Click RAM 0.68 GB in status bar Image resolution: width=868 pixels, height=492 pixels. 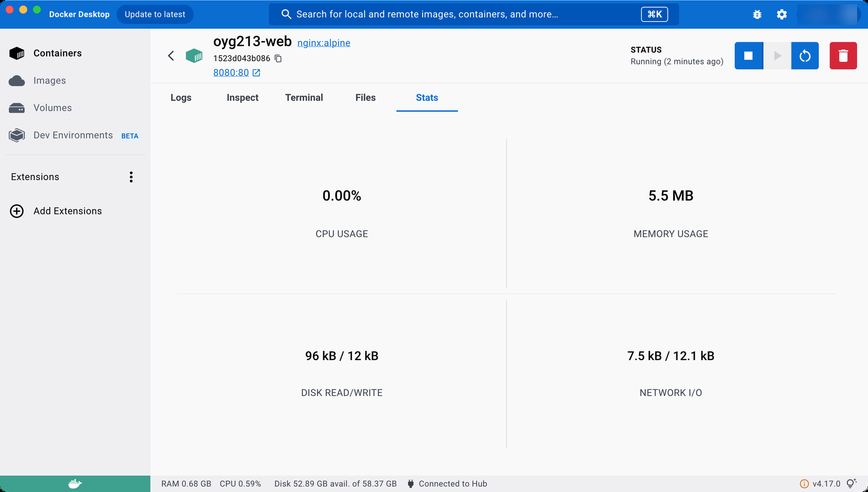click(186, 484)
